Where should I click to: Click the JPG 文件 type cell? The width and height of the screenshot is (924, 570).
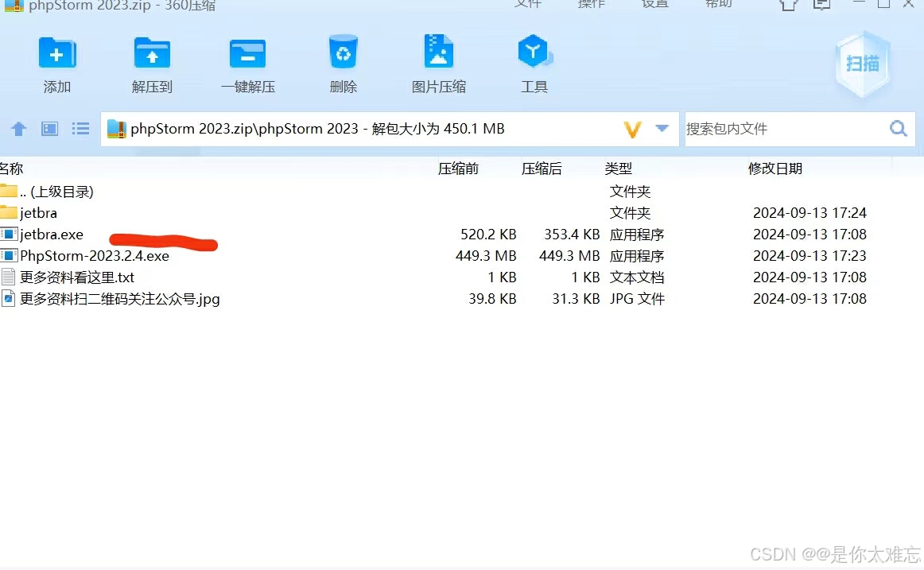(x=637, y=299)
